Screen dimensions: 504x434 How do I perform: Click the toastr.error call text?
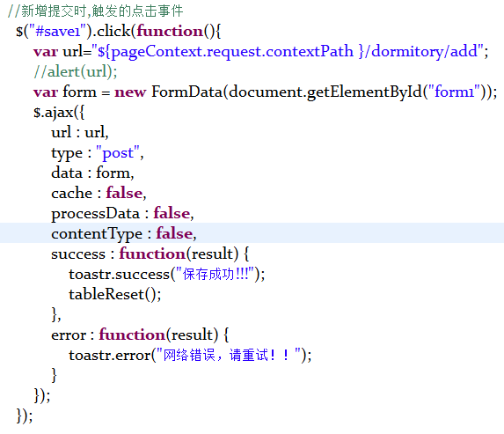pyautogui.click(x=110, y=355)
